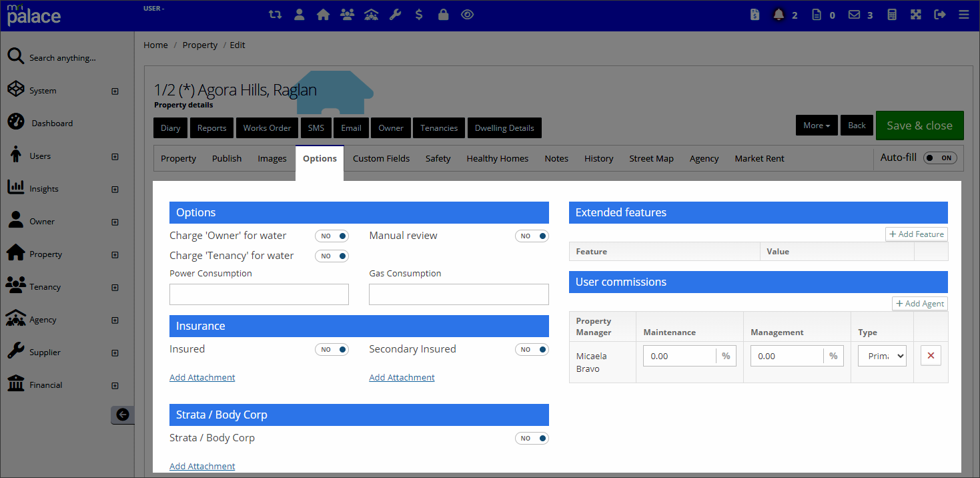Viewport: 980px width, 478px height.
Task: Toggle the Manual review switch
Action: pyautogui.click(x=532, y=236)
